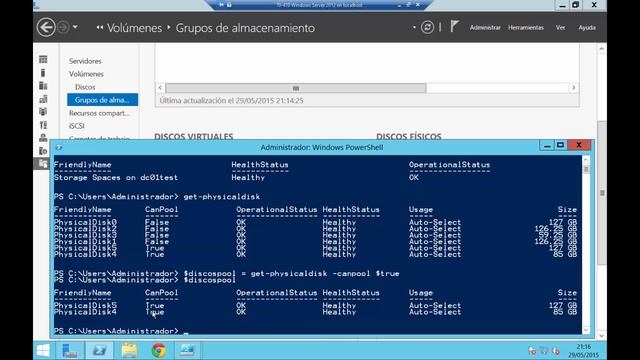Click 'Storage Spaces on dc01test' in PowerShell output
Viewport: 640px width, 360px height.
coord(116,178)
